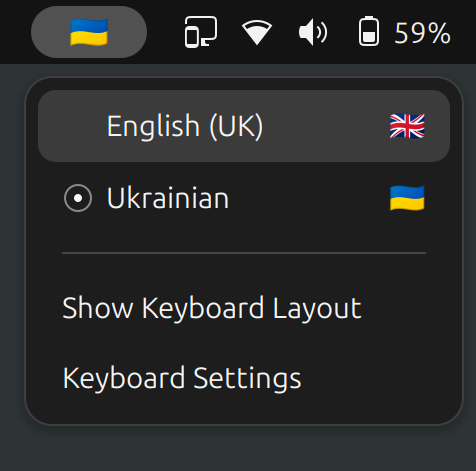Collapse the keyboard layout menu via flag pill
Image resolution: width=476 pixels, height=471 pixels.
coord(89,32)
